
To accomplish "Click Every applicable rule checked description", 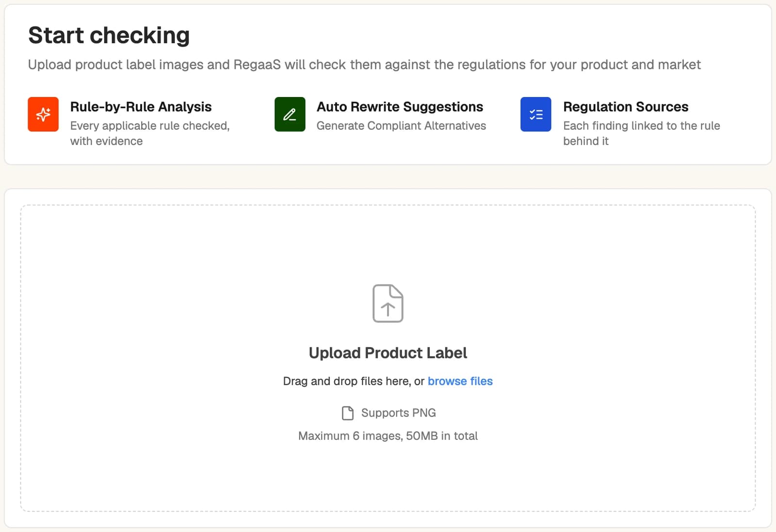I will [150, 133].
